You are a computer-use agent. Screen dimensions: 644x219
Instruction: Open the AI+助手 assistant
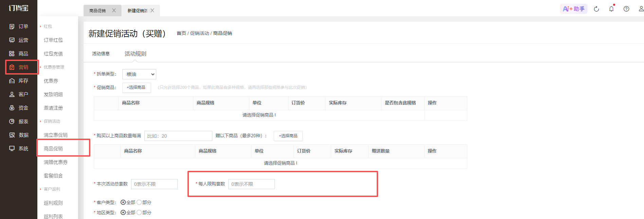pos(574,9)
